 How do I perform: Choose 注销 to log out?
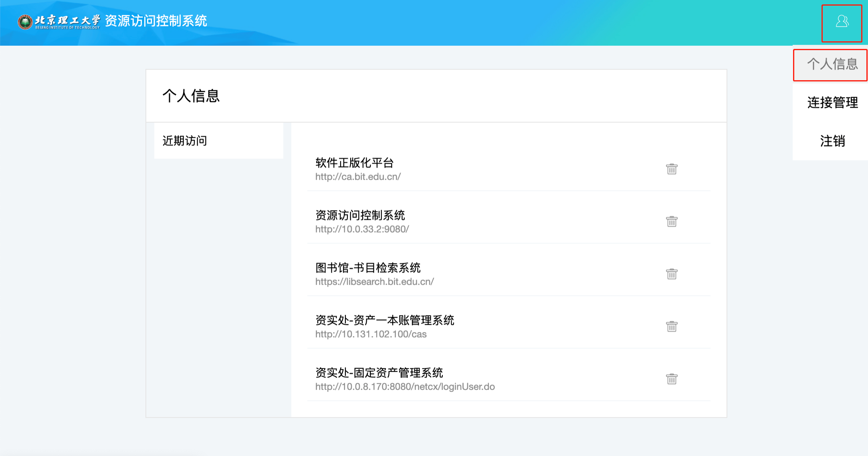point(832,141)
